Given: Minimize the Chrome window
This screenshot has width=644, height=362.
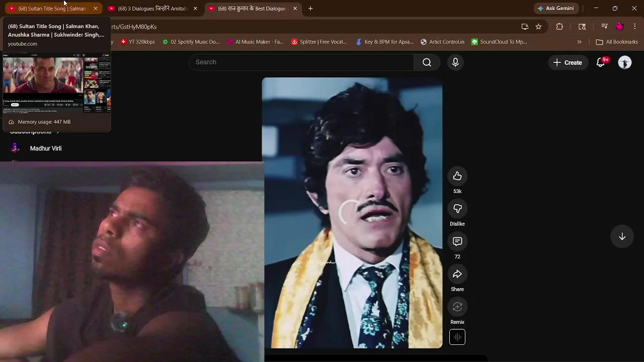Looking at the screenshot, I should (596, 9).
